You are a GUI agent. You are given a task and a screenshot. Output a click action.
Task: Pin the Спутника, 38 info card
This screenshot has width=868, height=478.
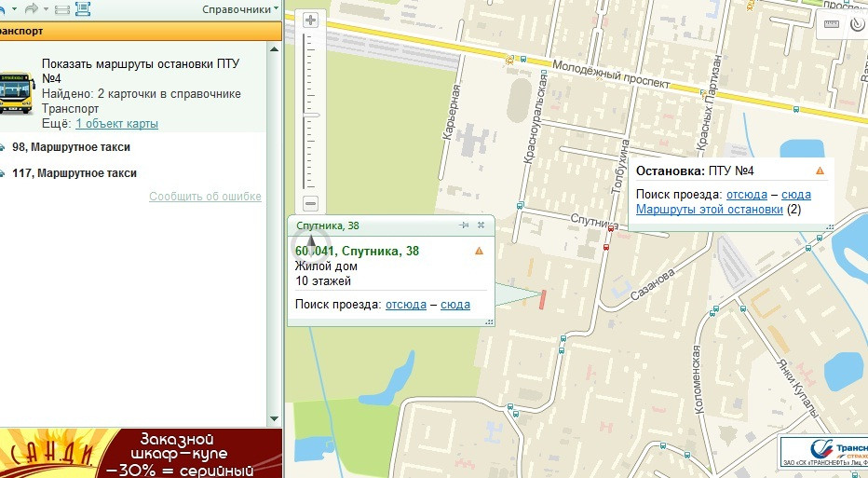(x=464, y=225)
